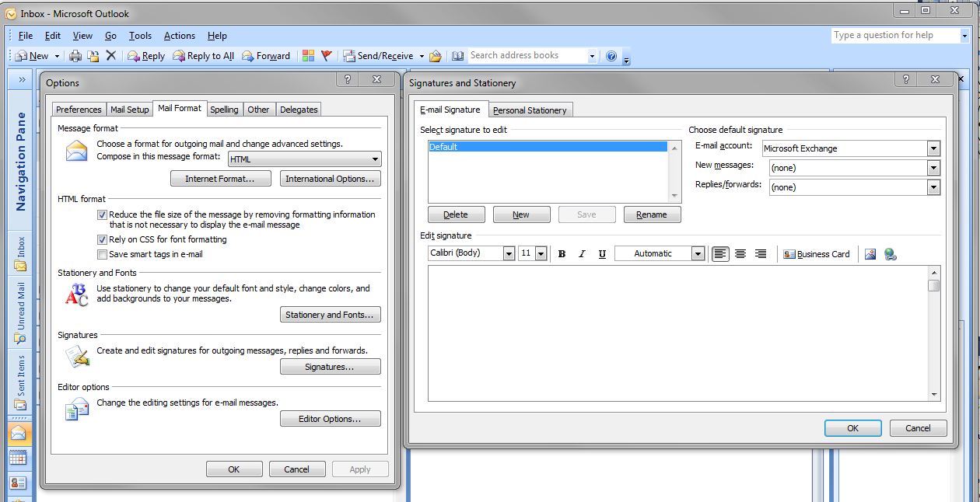Viewport: 980px width, 502px height.
Task: Click Send/Receive in the toolbar
Action: (x=379, y=56)
